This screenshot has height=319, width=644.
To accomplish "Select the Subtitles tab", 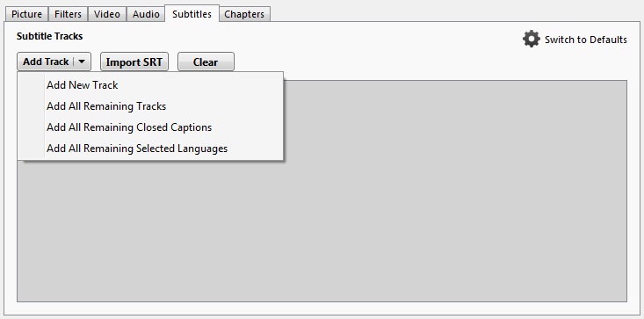I will [192, 13].
